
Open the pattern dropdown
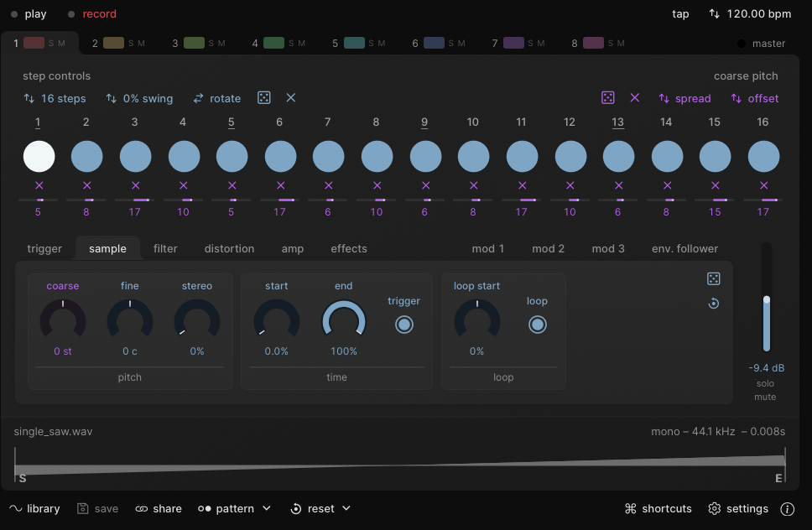point(235,509)
